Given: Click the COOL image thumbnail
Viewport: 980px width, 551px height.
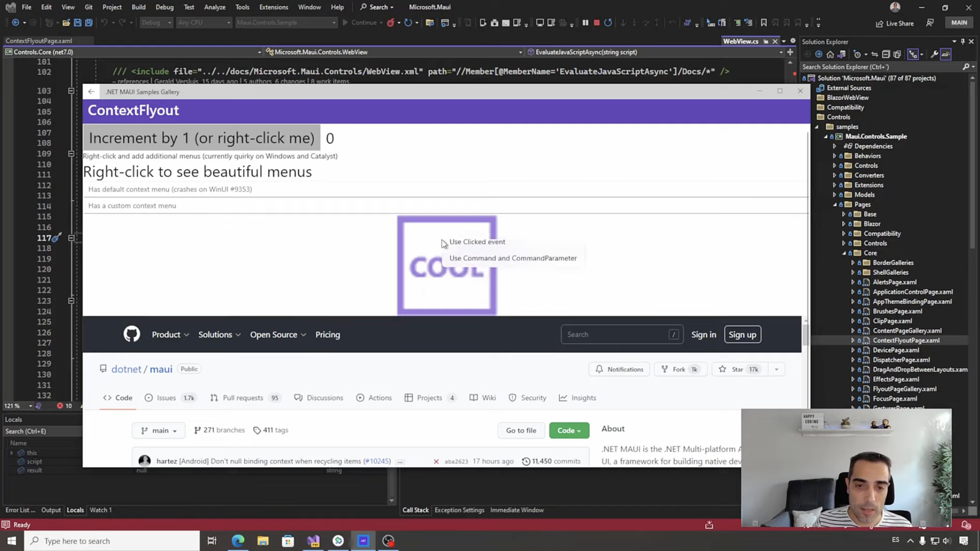Looking at the screenshot, I should (x=447, y=266).
